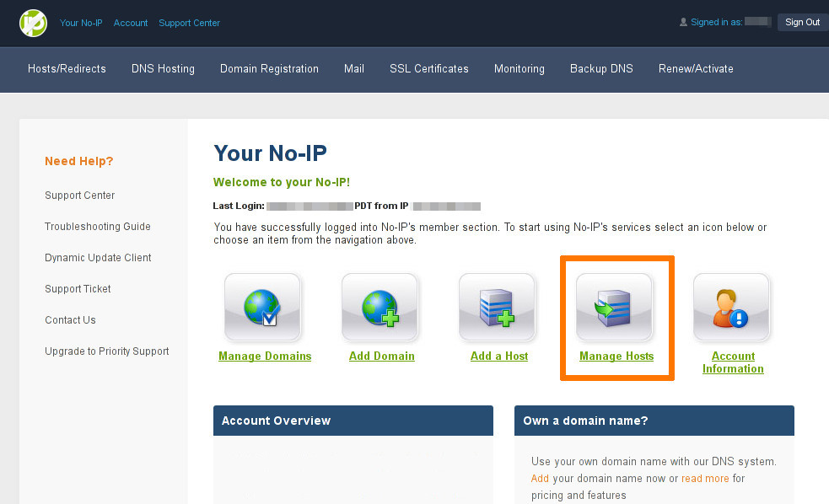Go to Domain Registration in navigation bar
Screen dimensions: 829x504
269,68
